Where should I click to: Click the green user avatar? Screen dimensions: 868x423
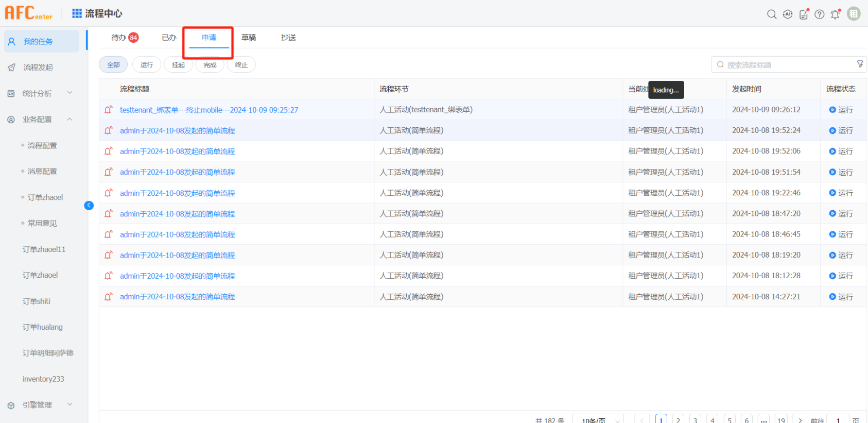854,14
